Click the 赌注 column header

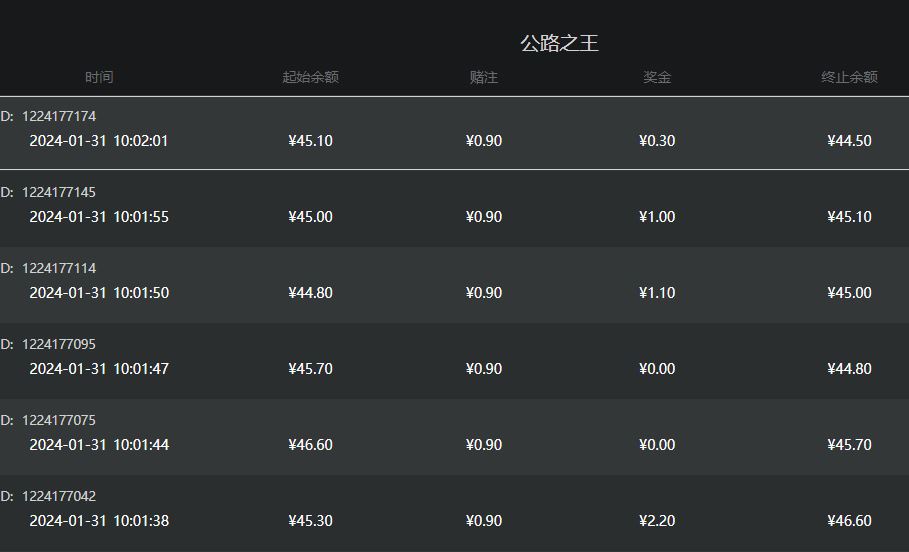[483, 77]
